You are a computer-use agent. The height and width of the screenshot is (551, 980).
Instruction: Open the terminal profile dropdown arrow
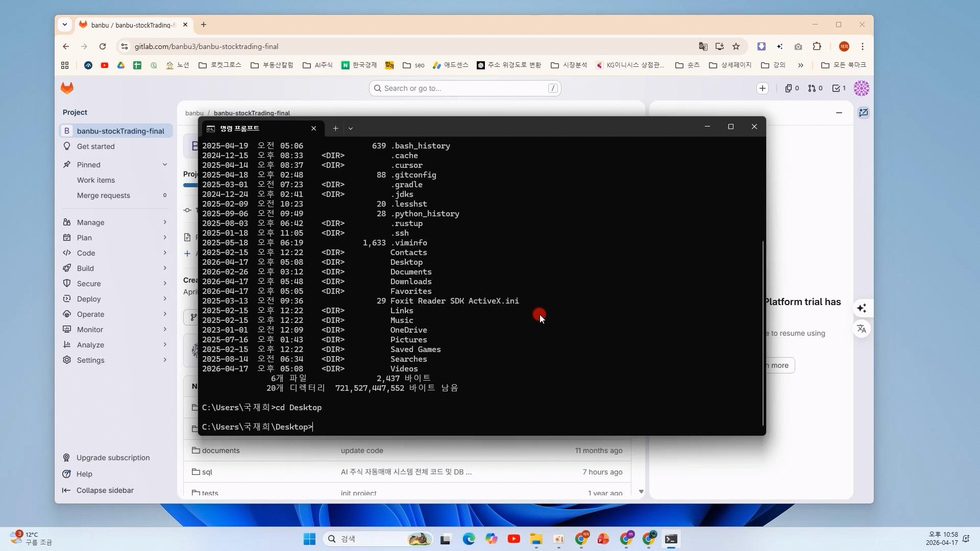tap(351, 129)
